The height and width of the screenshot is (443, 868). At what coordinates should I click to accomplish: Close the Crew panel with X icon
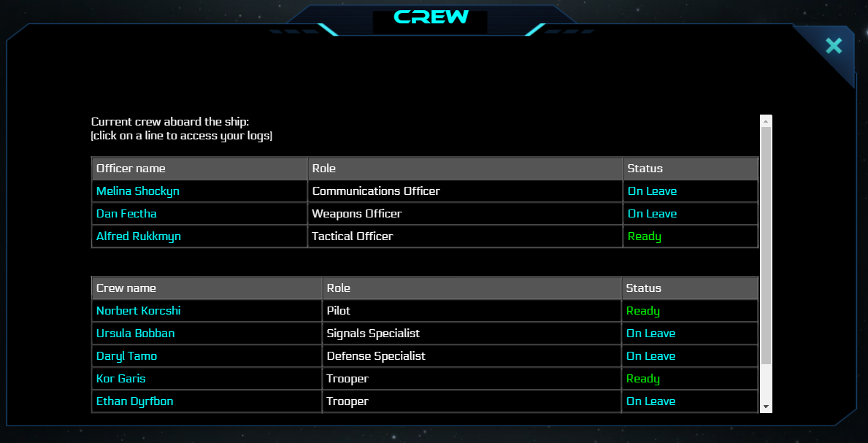point(833,45)
